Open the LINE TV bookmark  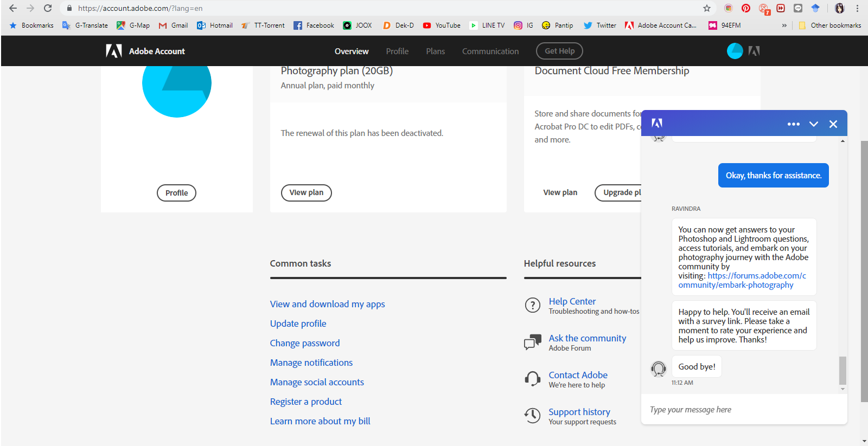tap(487, 25)
